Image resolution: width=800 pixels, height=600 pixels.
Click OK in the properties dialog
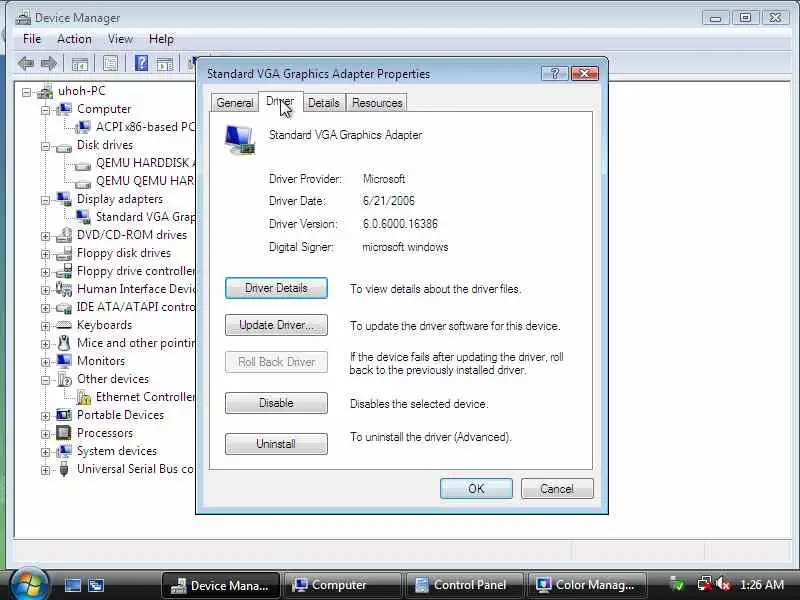[476, 489]
